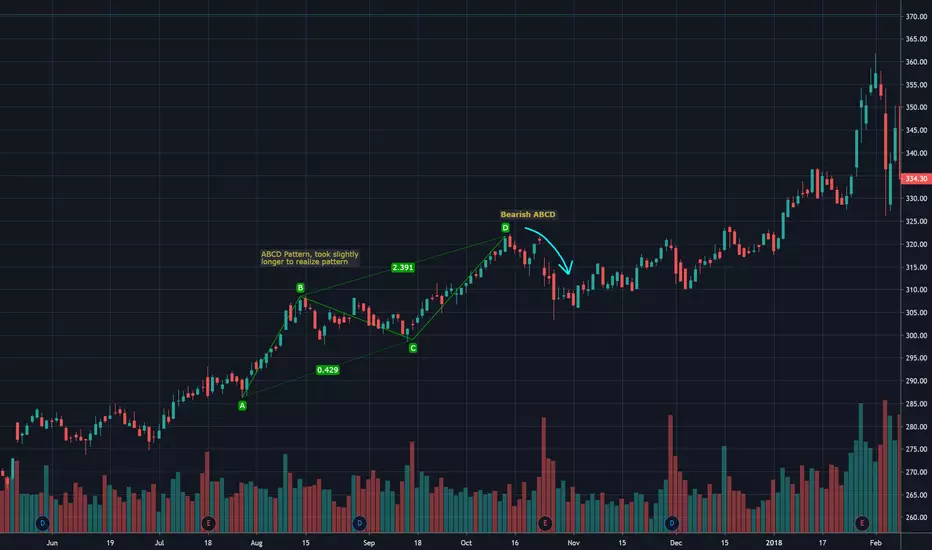Image resolution: width=932 pixels, height=550 pixels.
Task: Click the Jul date label on time axis
Action: (x=159, y=543)
